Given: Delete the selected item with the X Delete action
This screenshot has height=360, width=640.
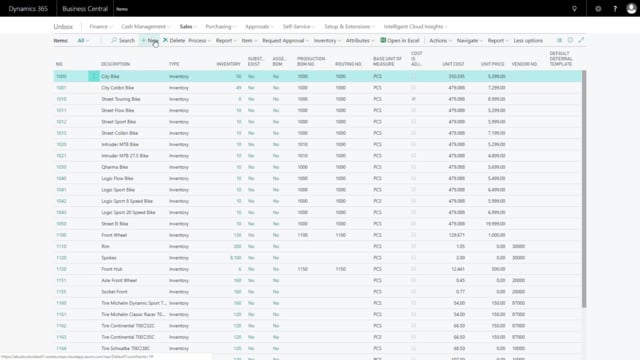Looking at the screenshot, I should tap(174, 40).
